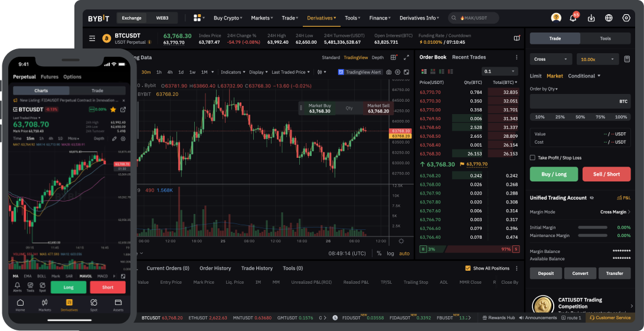Expand the Indicators dropdown
Viewport: 644px width, 331px height.
233,72
